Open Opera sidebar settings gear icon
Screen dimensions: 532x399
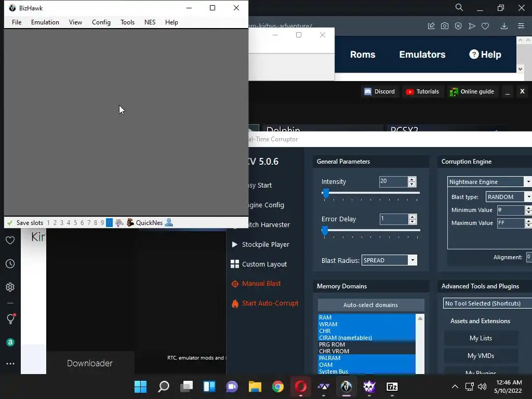(x=10, y=287)
